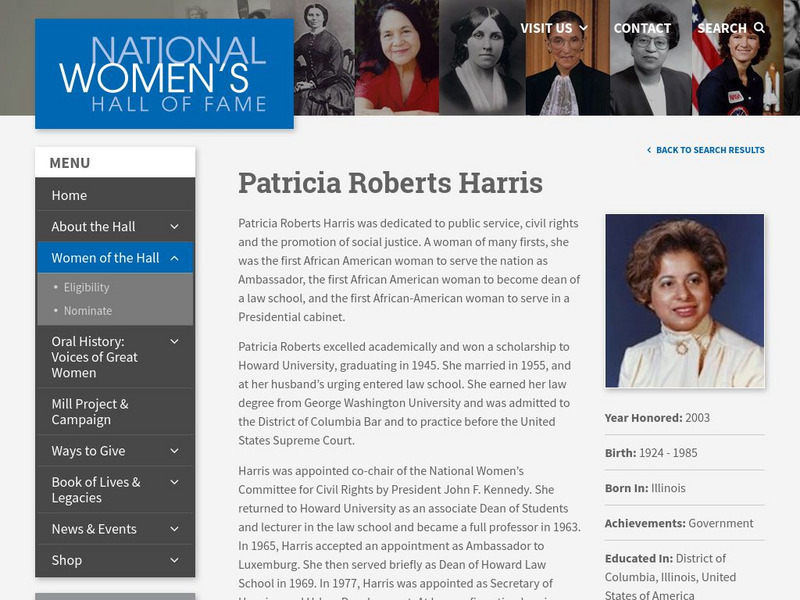Click the Eligibility link
Screen dimensions: 800x600
tap(85, 286)
